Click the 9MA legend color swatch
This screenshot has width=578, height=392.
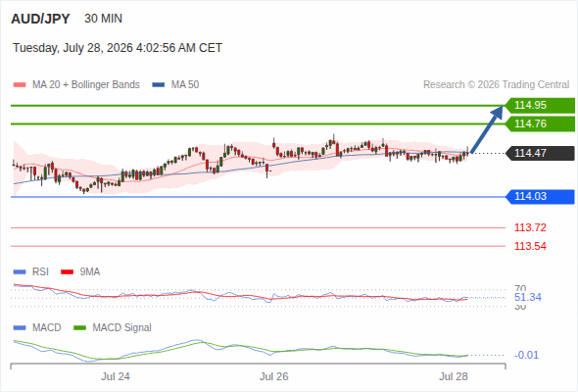(x=67, y=272)
